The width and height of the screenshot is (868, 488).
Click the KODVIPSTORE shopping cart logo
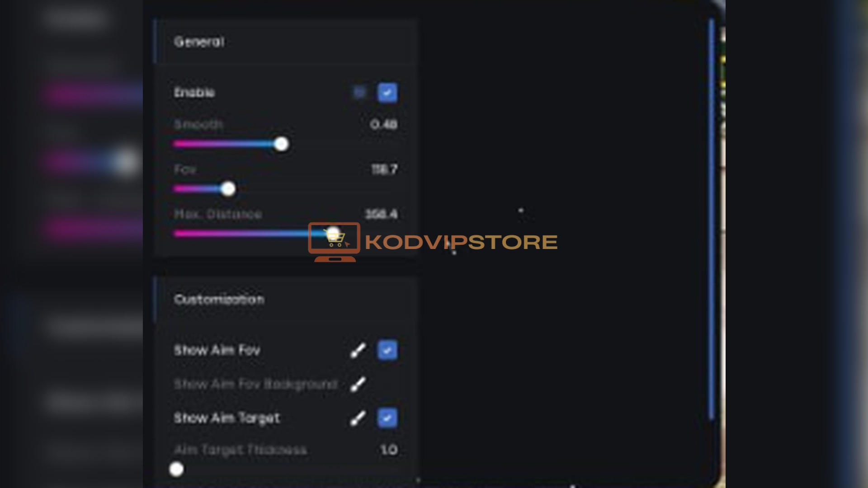point(334,242)
